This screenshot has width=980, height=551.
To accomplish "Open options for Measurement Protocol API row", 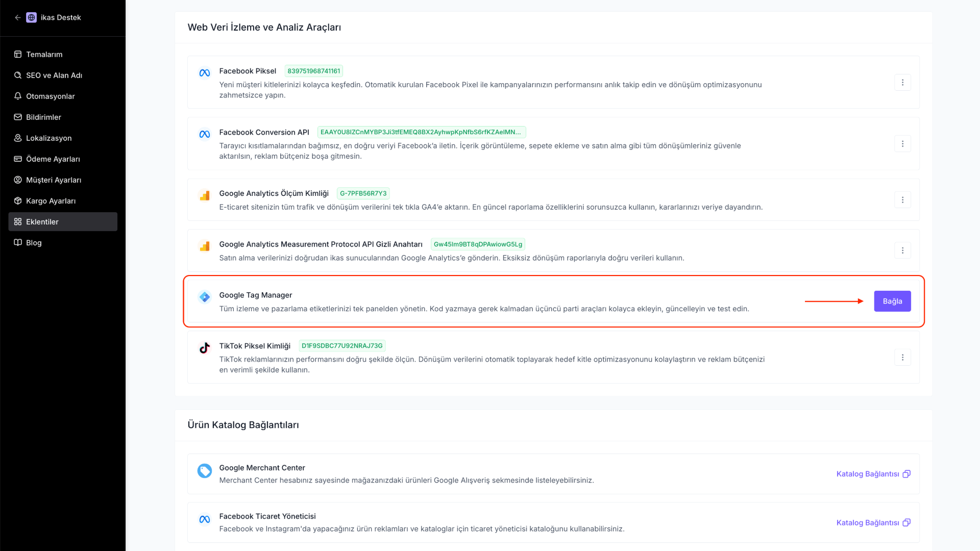I will coord(902,251).
